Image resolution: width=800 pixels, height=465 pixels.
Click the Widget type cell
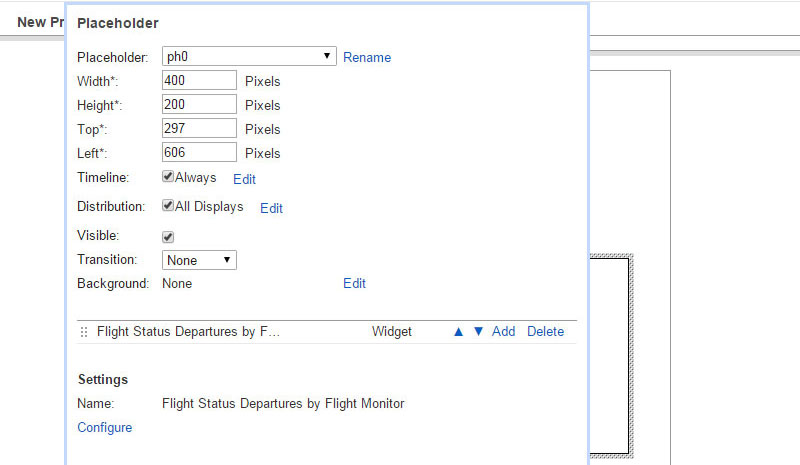point(391,331)
